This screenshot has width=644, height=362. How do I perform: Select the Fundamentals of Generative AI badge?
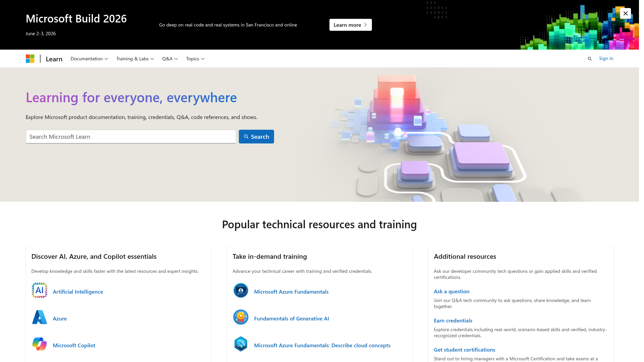click(x=240, y=317)
